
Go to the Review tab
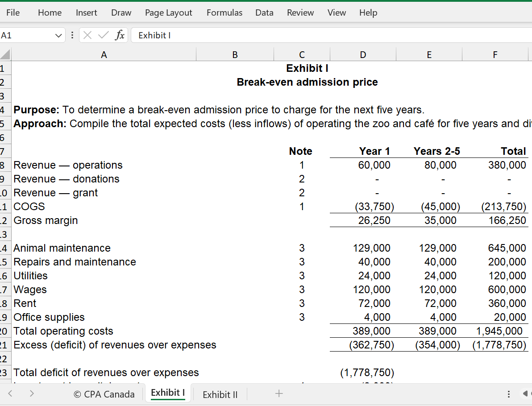(x=300, y=12)
